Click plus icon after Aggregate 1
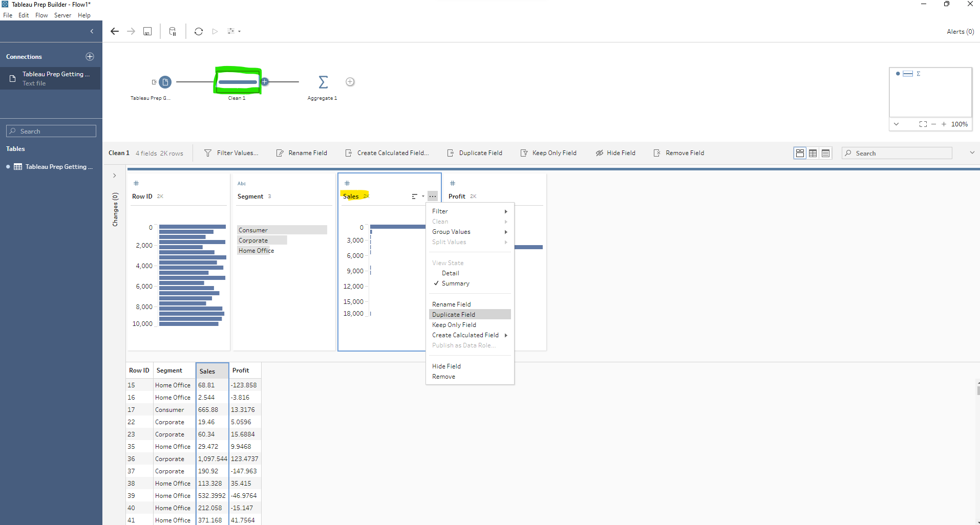Screen dimensions: 980x525 [x=350, y=81]
